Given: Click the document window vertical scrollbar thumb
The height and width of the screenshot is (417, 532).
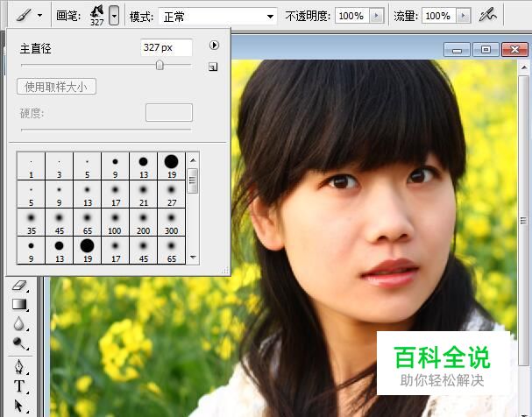Looking at the screenshot, I should tap(524, 221).
